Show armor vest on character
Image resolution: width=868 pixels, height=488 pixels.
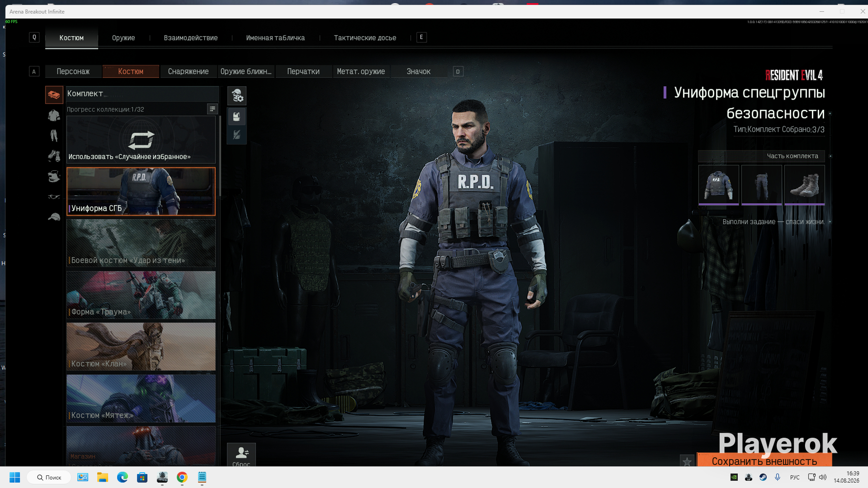point(237,116)
